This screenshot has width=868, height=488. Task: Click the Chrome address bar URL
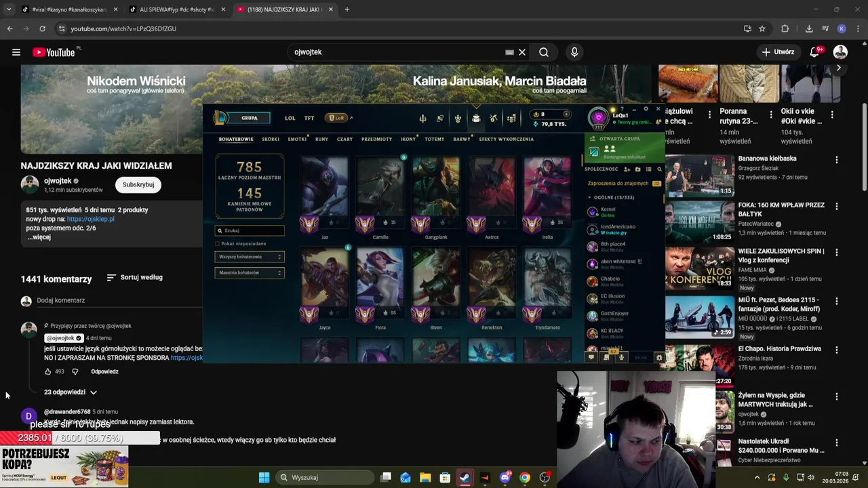click(x=123, y=28)
